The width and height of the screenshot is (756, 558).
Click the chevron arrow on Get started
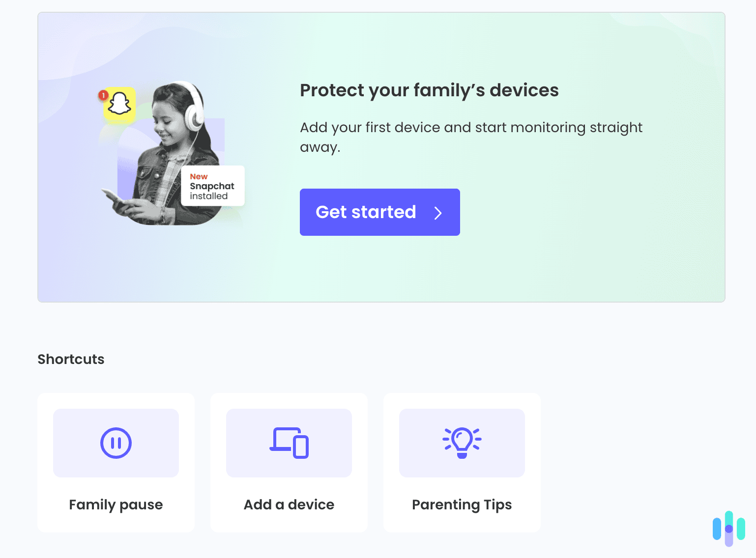coord(438,213)
